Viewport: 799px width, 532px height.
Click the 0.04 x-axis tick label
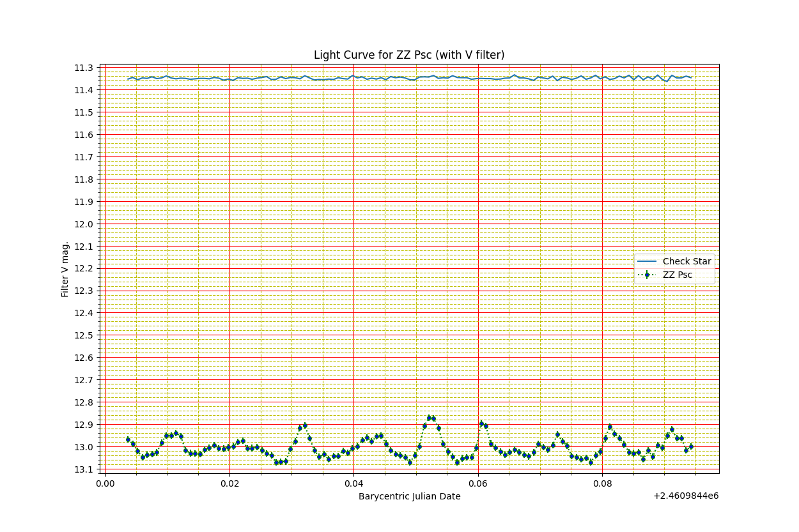353,483
